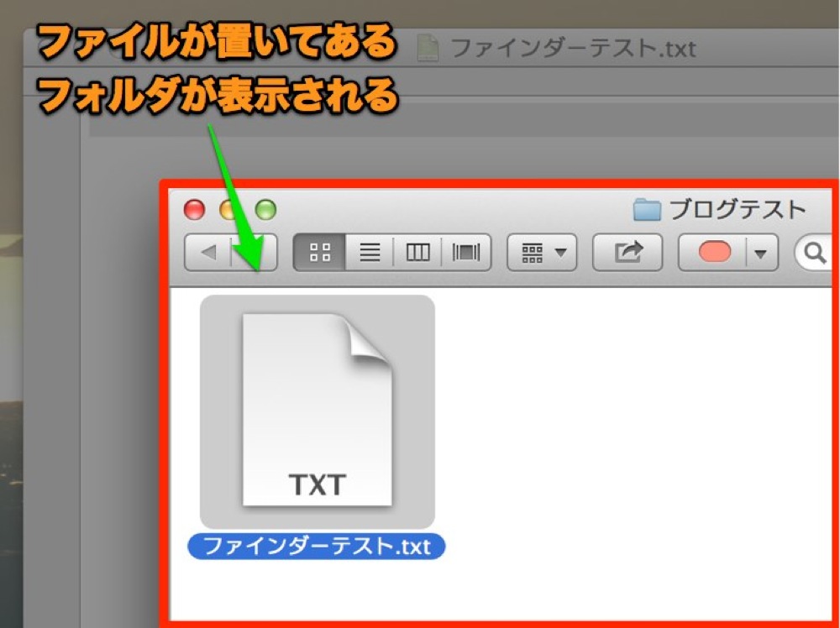
Task: Click the Share button in Finder toolbar
Action: click(x=627, y=252)
